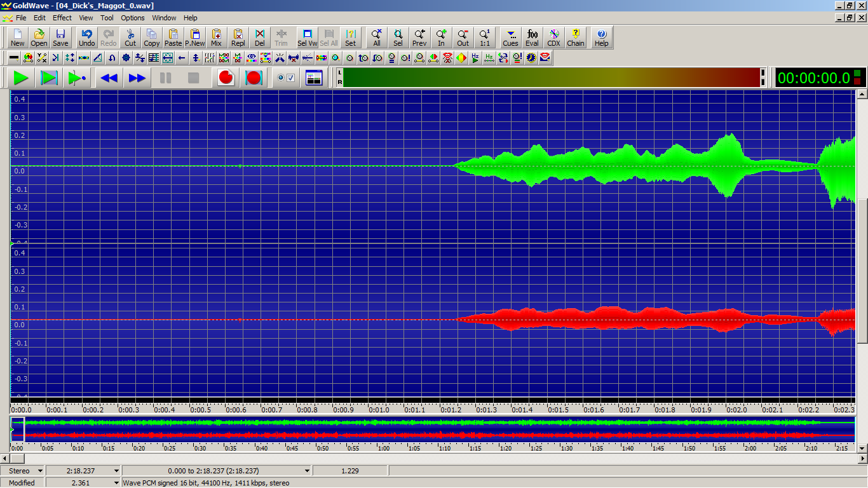Expand the selection range dropdown in status bar
Image resolution: width=868 pixels, height=488 pixels.
[x=307, y=471]
